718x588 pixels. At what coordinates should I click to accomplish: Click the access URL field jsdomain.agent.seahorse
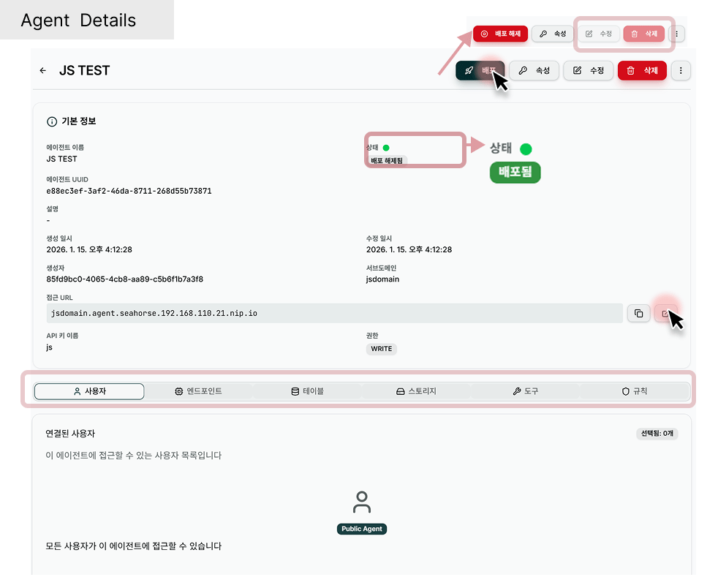[x=334, y=313]
